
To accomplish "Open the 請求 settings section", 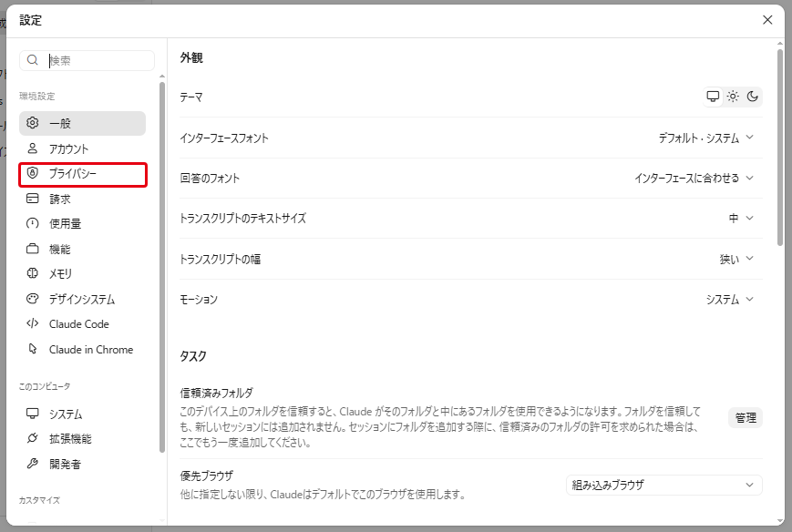I will coord(82,199).
